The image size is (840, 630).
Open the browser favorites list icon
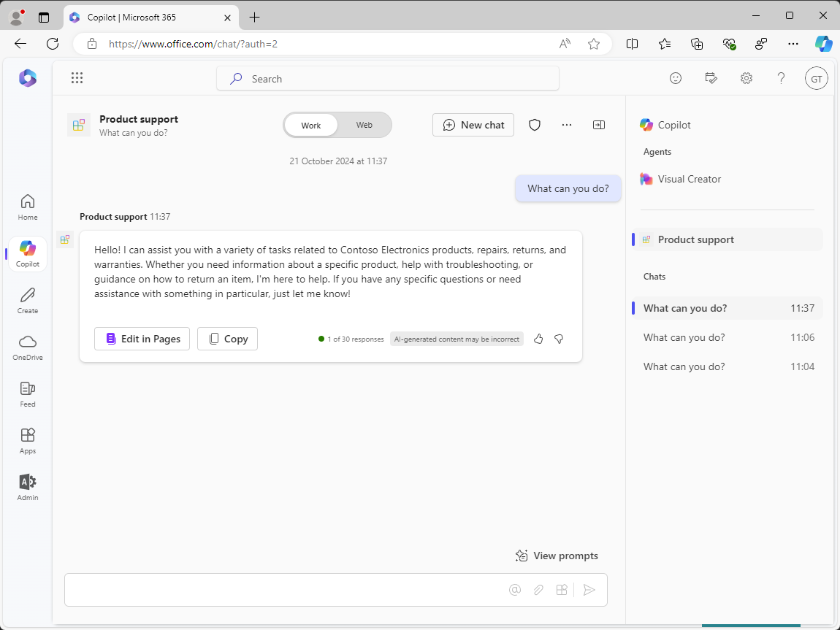click(x=664, y=44)
